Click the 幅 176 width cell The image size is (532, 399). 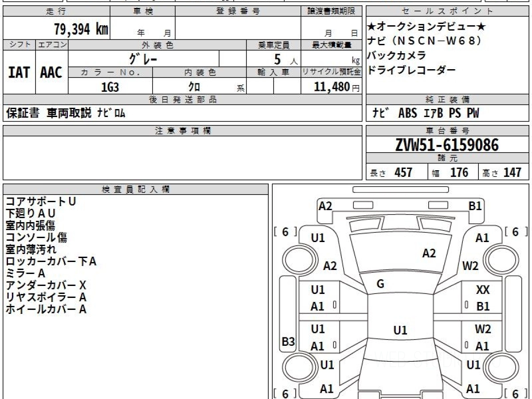[453, 172]
